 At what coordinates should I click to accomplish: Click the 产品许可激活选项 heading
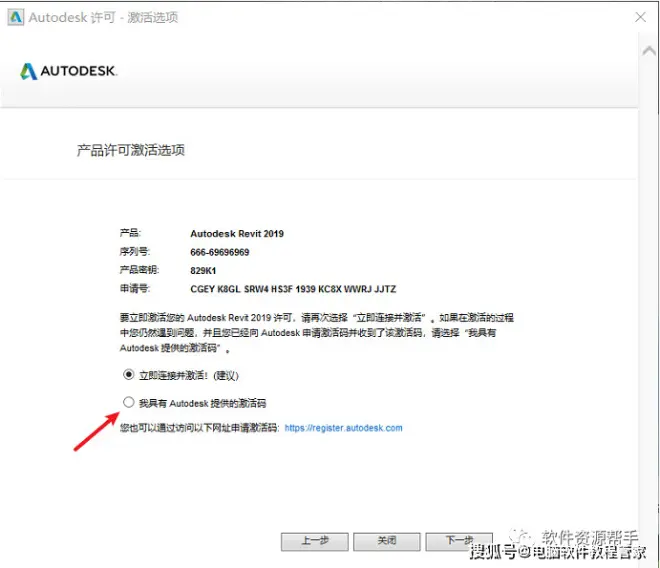[131, 150]
